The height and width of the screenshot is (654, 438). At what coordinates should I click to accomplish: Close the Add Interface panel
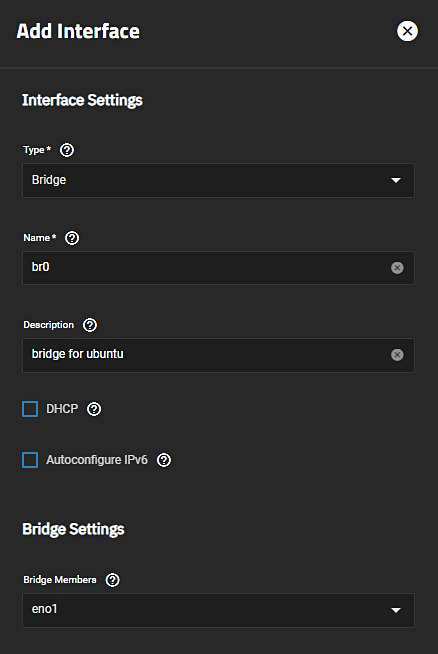[407, 31]
